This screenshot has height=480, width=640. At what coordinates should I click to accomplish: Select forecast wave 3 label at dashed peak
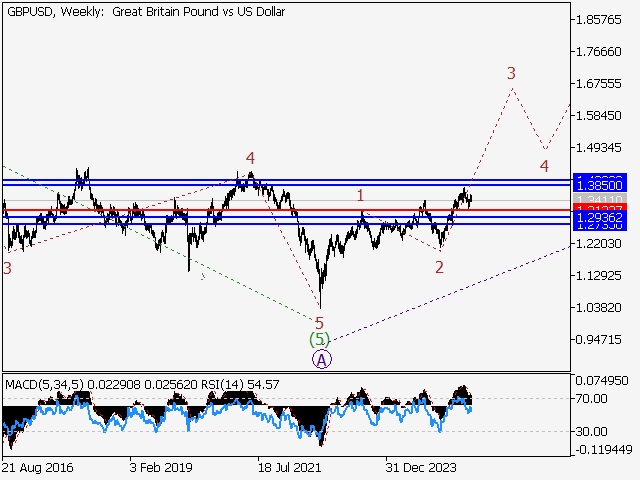511,73
